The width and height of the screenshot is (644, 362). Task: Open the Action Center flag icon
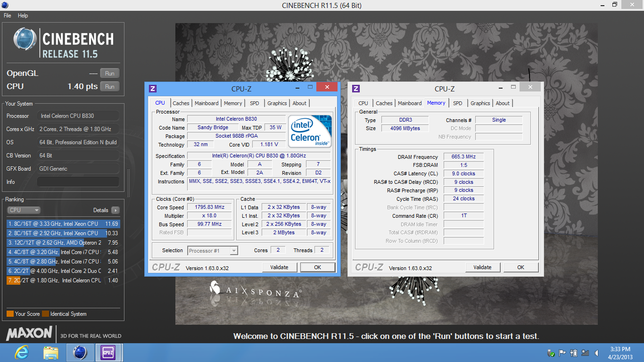562,353
